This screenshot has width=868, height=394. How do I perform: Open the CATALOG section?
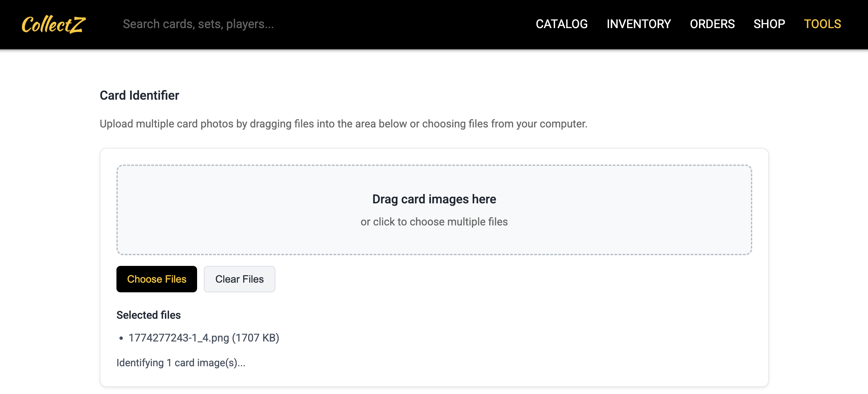coord(561,24)
